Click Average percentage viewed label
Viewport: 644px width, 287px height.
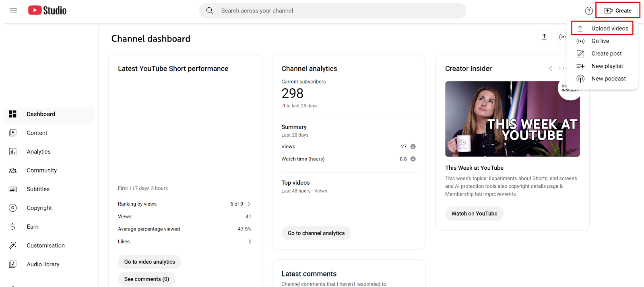tap(149, 229)
